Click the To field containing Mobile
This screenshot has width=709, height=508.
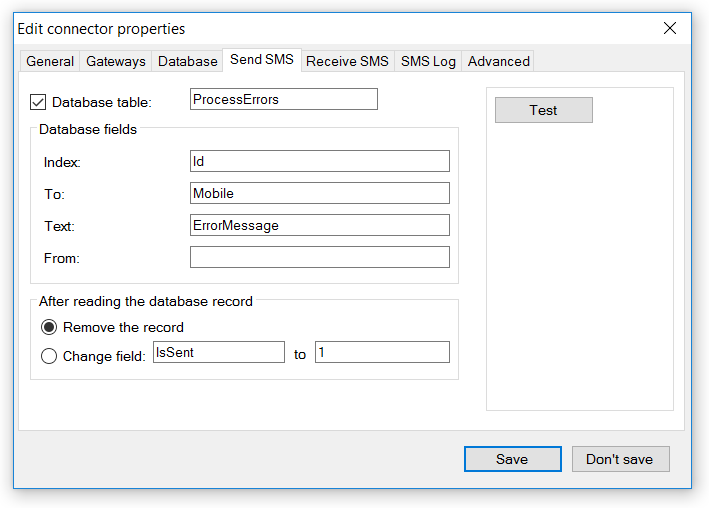320,193
